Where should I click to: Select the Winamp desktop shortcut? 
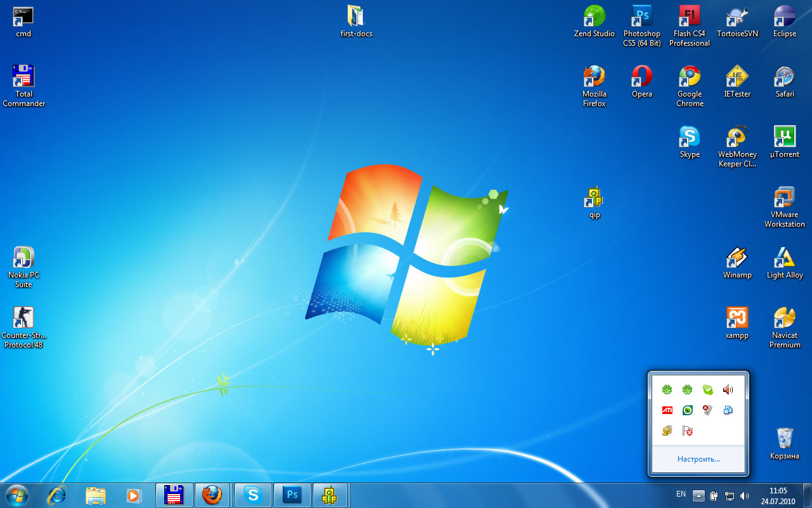(737, 263)
